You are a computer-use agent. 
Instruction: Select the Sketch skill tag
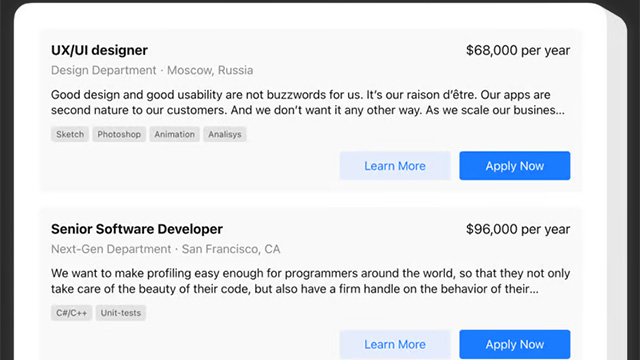[x=70, y=134]
